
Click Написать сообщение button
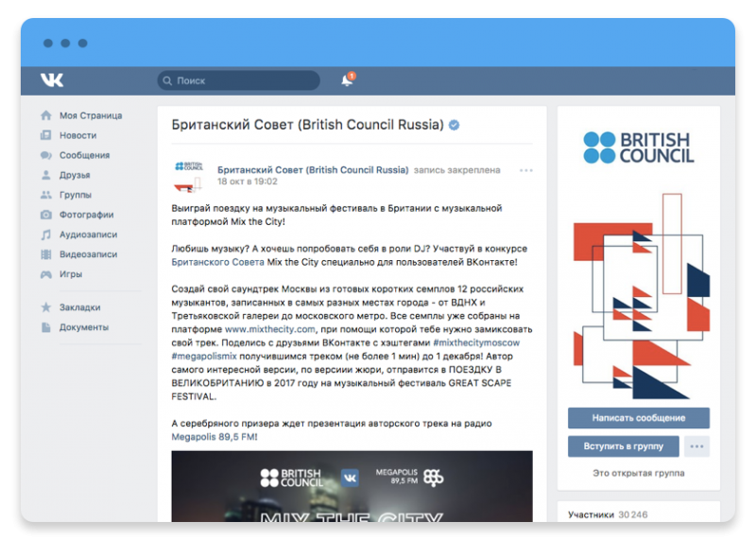point(639,418)
